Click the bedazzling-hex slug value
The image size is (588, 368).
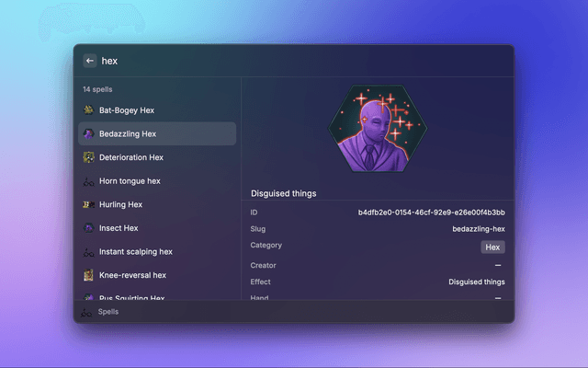click(x=479, y=229)
